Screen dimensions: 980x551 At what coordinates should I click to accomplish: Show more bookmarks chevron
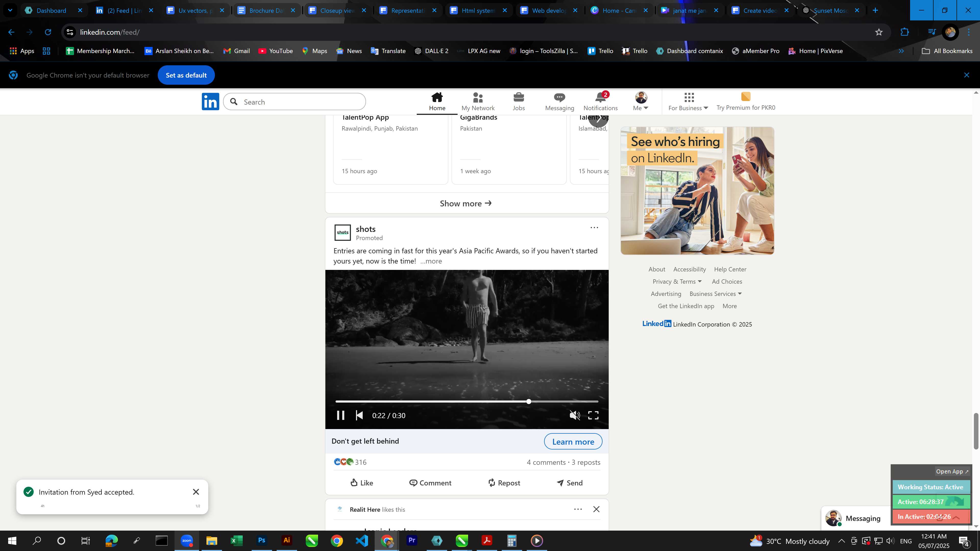pyautogui.click(x=901, y=51)
